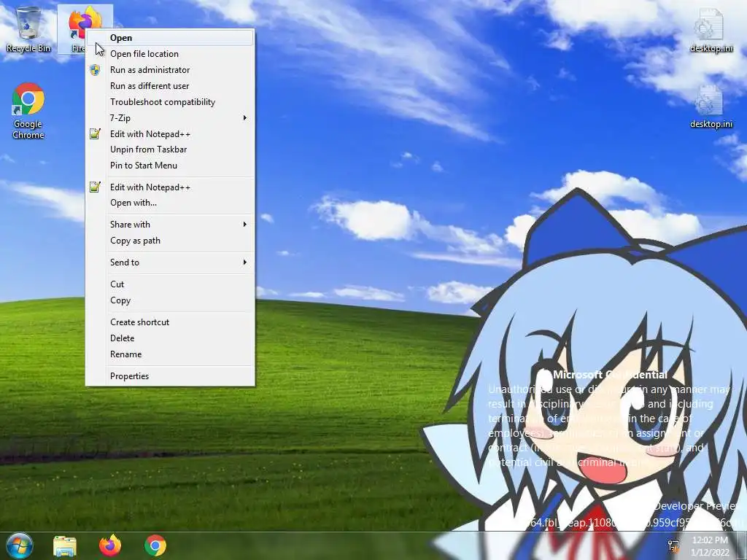Choose Rename from the context menu

click(170, 354)
